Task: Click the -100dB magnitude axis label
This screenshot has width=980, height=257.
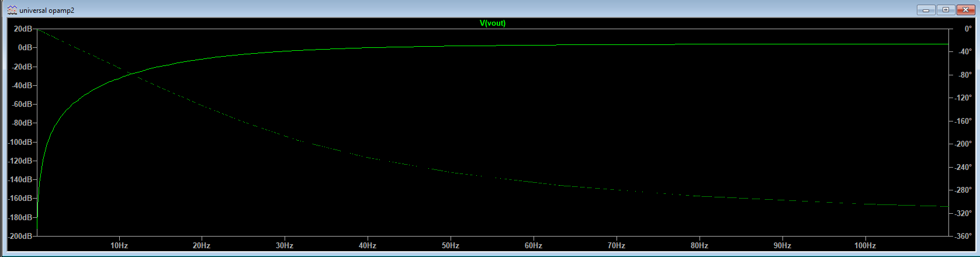Action: [x=20, y=142]
